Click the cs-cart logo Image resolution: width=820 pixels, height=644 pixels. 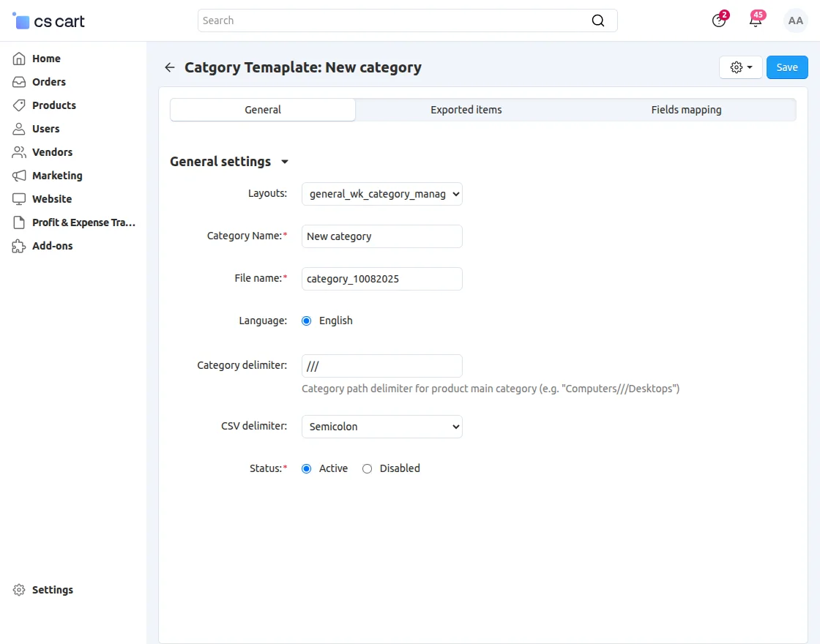[x=47, y=20]
